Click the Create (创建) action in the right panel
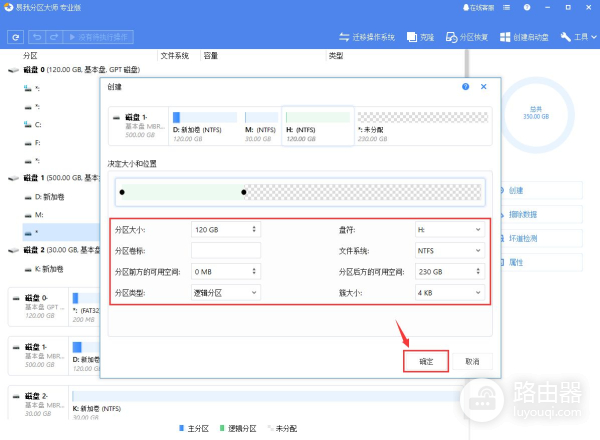The height and width of the screenshot is (440, 600). pos(541,191)
